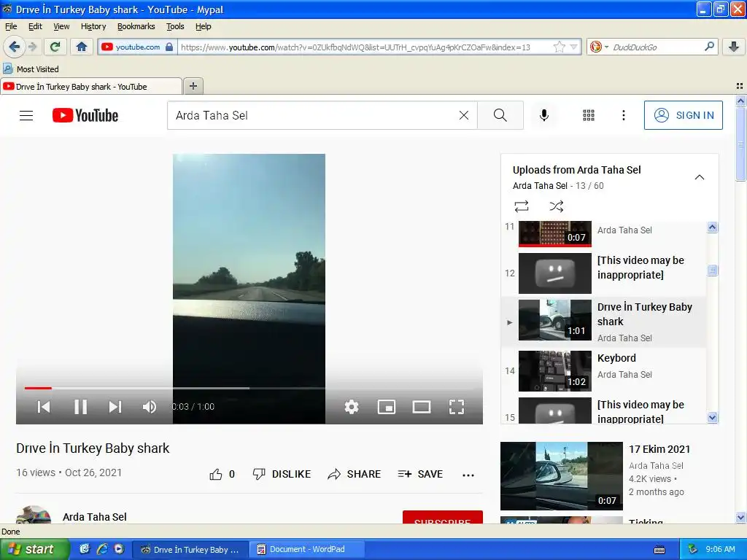This screenshot has height=560, width=747.
Task: Launch Windows Media Player from quick launch
Action: click(x=119, y=549)
